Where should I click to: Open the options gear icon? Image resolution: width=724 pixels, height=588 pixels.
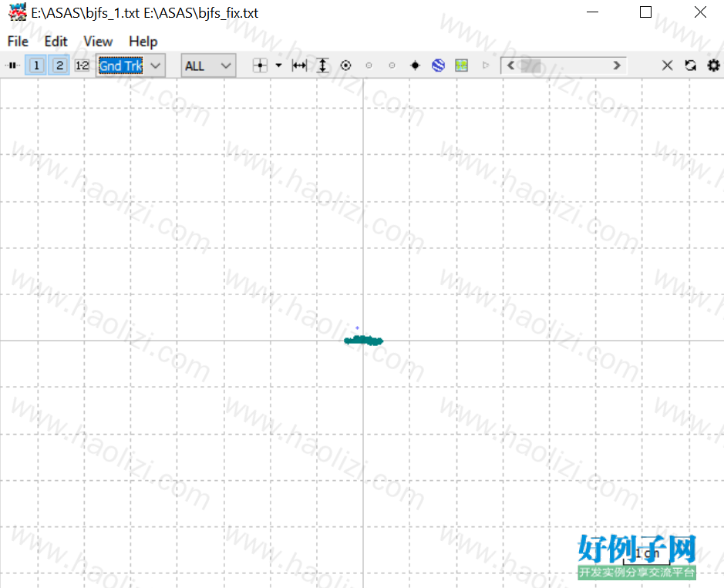[713, 66]
